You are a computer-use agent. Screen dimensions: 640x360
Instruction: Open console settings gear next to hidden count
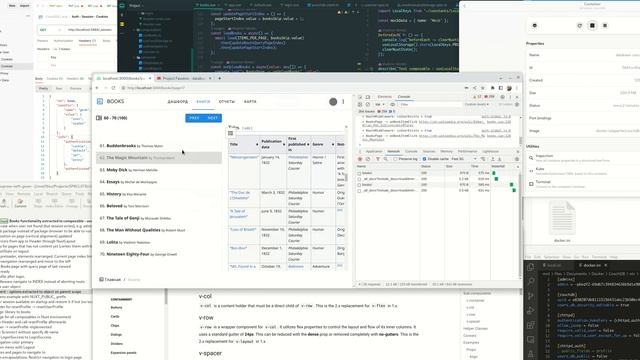coord(517,104)
